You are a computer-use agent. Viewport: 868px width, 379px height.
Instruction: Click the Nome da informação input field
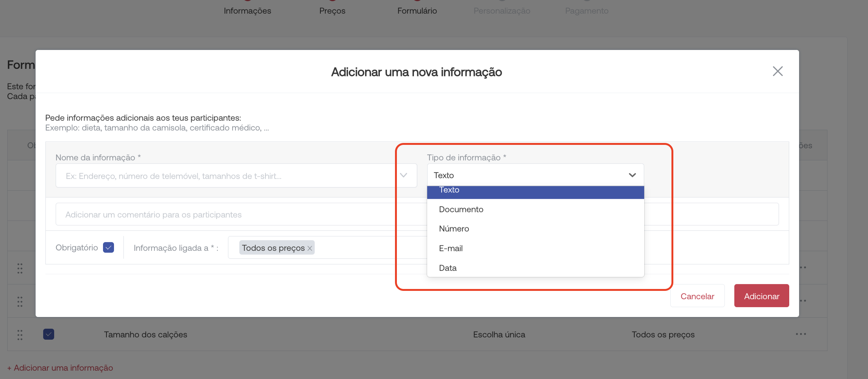(225, 176)
